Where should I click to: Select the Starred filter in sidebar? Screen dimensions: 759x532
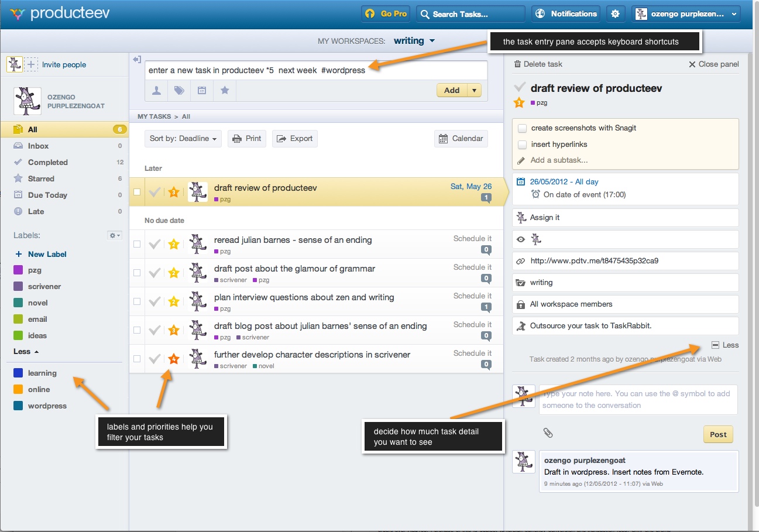41,179
